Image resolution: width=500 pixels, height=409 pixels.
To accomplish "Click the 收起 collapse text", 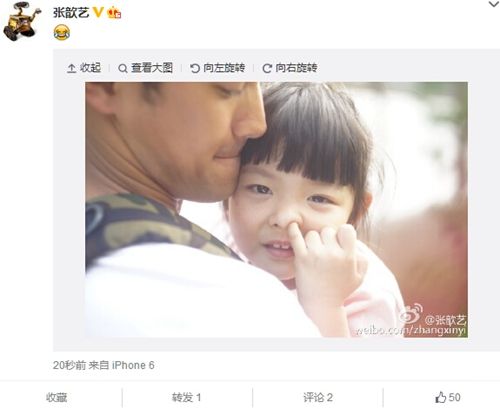I will tap(90, 68).
